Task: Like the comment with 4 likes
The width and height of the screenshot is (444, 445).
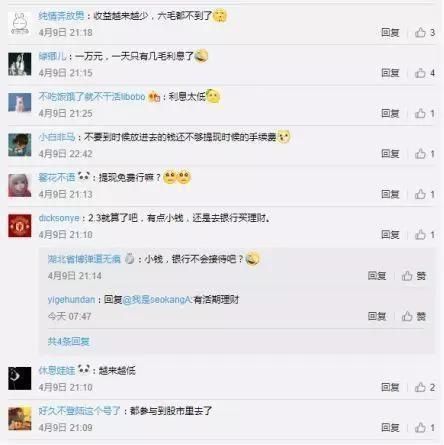Action: (x=425, y=73)
